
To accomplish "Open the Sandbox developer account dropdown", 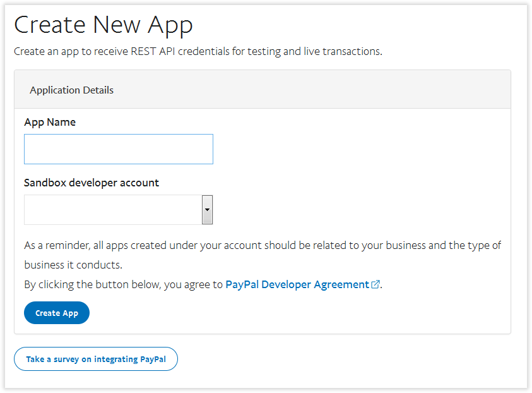I will point(119,210).
